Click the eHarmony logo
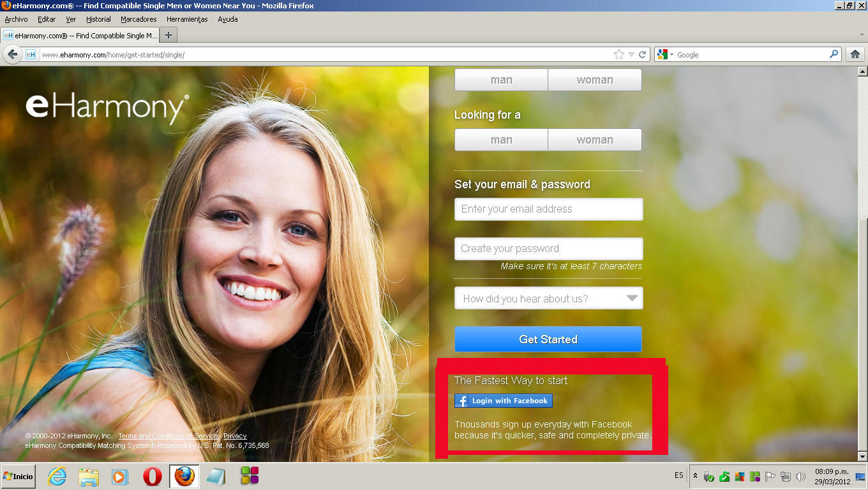The width and height of the screenshot is (868, 490). 107,108
